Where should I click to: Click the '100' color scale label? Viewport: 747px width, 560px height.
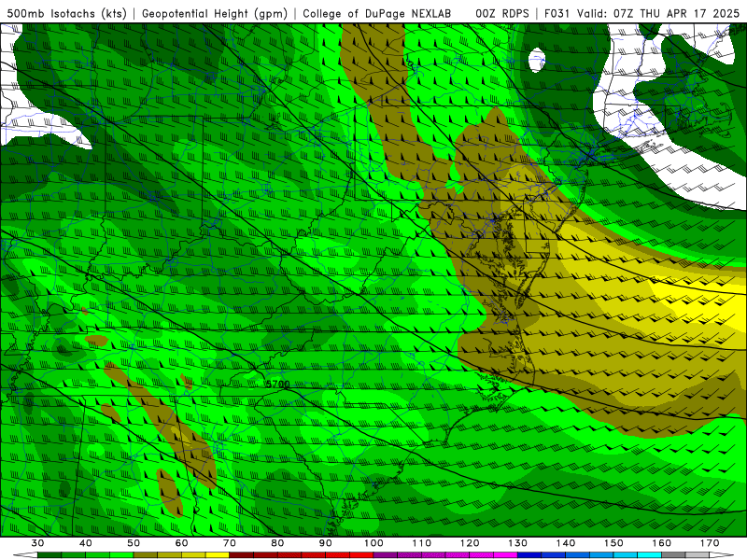[x=373, y=543]
